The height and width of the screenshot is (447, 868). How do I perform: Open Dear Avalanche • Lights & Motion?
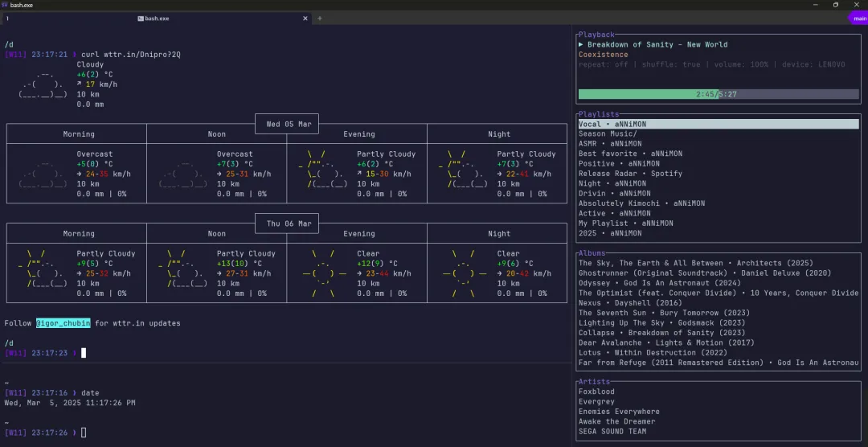click(x=666, y=342)
